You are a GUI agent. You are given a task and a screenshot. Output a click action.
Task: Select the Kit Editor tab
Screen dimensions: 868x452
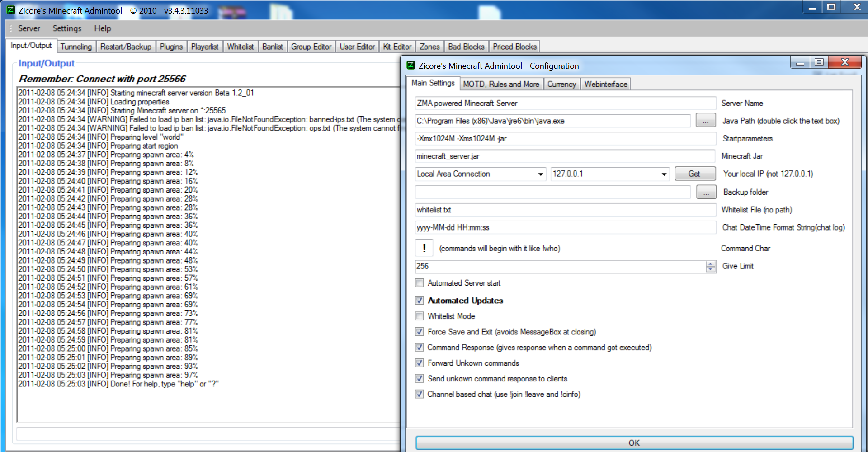397,47
